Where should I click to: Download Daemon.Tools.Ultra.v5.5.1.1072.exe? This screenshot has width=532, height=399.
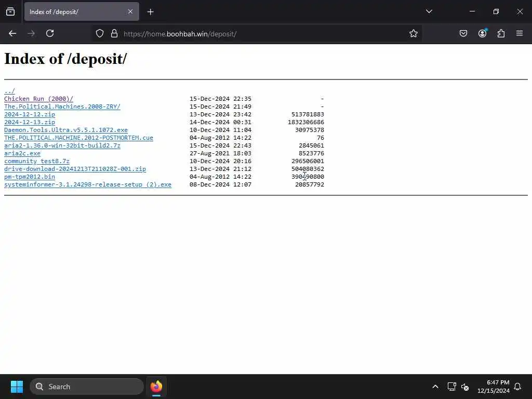(x=66, y=130)
